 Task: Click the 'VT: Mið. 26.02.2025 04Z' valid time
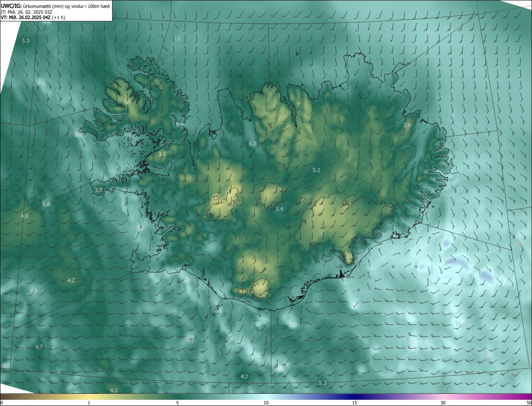pos(25,17)
